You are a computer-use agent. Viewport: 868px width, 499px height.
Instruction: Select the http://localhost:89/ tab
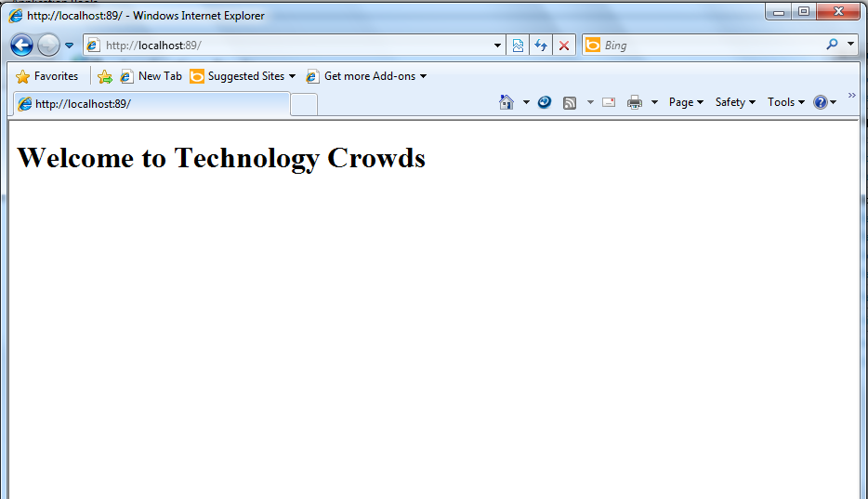tap(150, 104)
